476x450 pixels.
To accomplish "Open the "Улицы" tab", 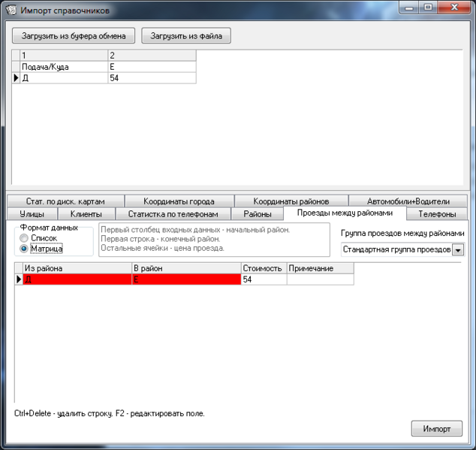I will click(x=32, y=214).
